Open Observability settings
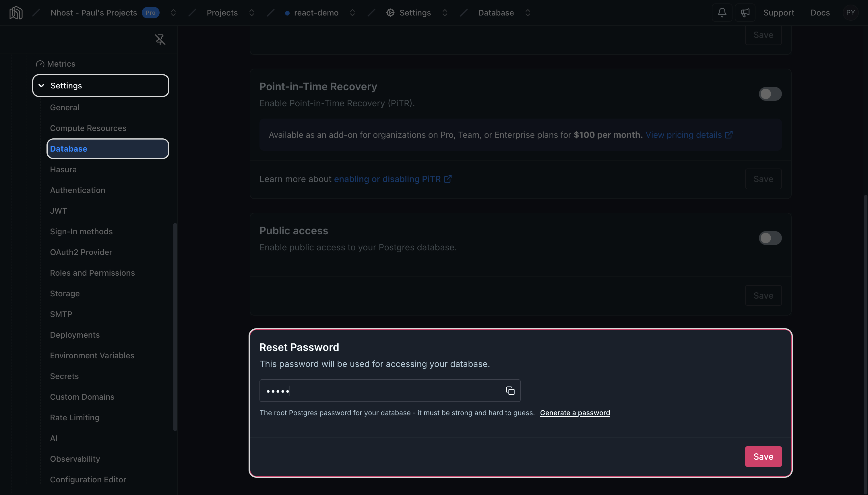This screenshot has width=868, height=495. [75, 459]
